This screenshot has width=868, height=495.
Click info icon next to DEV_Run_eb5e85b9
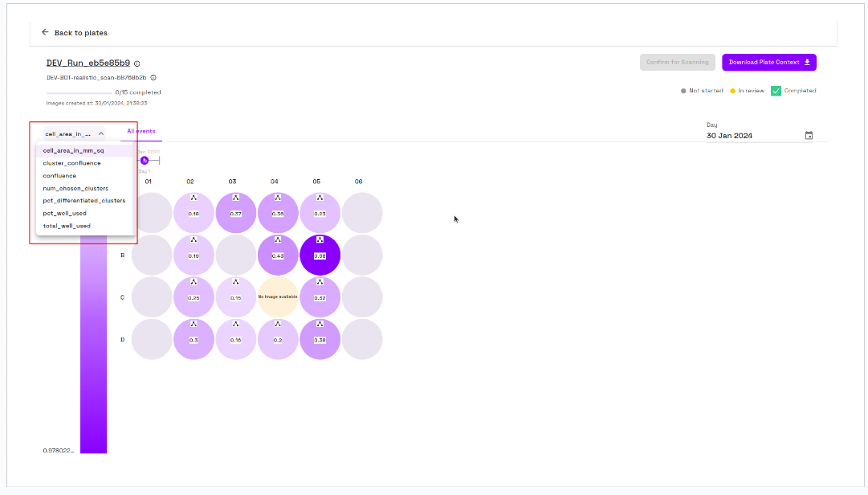[x=137, y=63]
